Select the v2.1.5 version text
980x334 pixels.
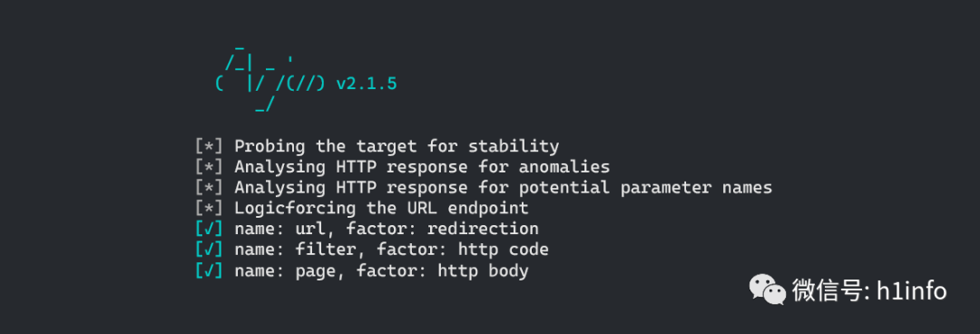[367, 83]
